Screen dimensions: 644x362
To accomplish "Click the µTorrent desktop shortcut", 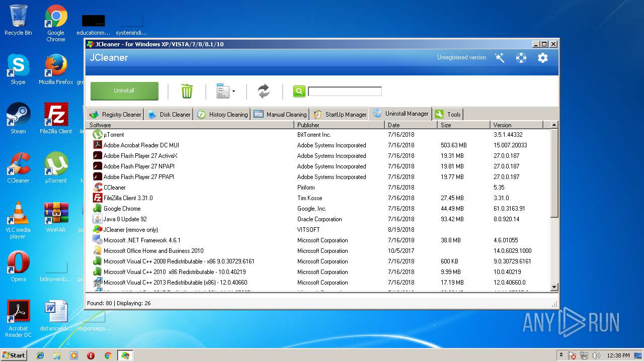I will point(56,168).
